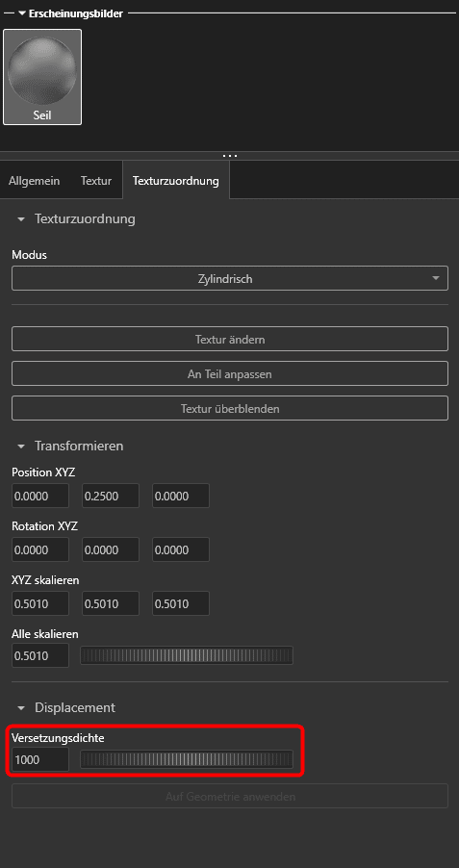This screenshot has width=459, height=868.
Task: Open the Textur tab
Action: coord(96,181)
